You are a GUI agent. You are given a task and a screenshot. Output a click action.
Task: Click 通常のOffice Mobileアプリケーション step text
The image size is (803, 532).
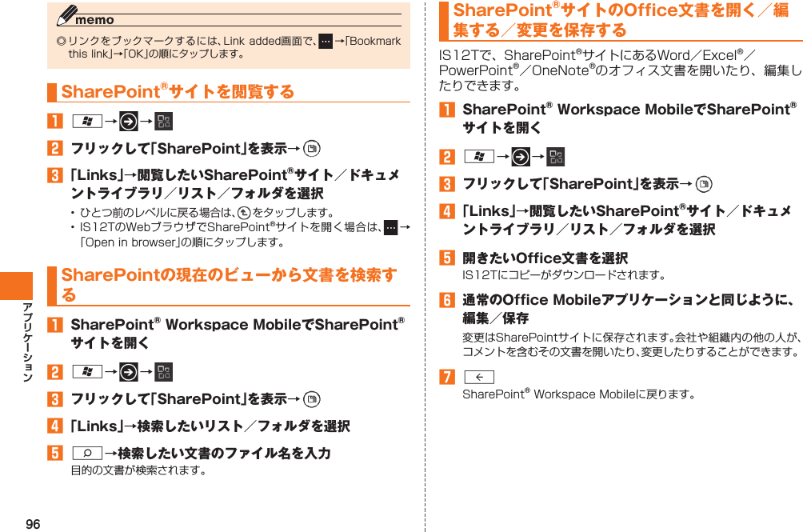pos(628,309)
